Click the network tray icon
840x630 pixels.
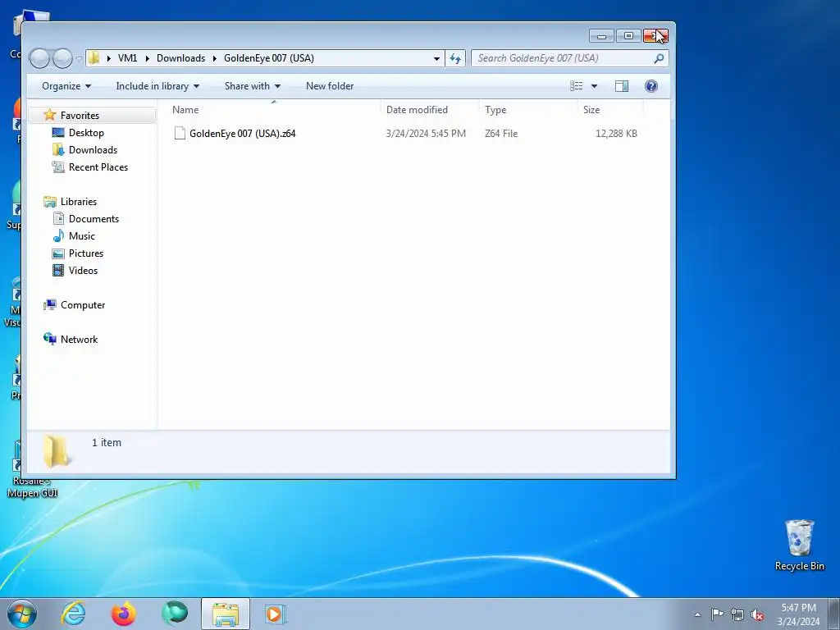click(737, 614)
